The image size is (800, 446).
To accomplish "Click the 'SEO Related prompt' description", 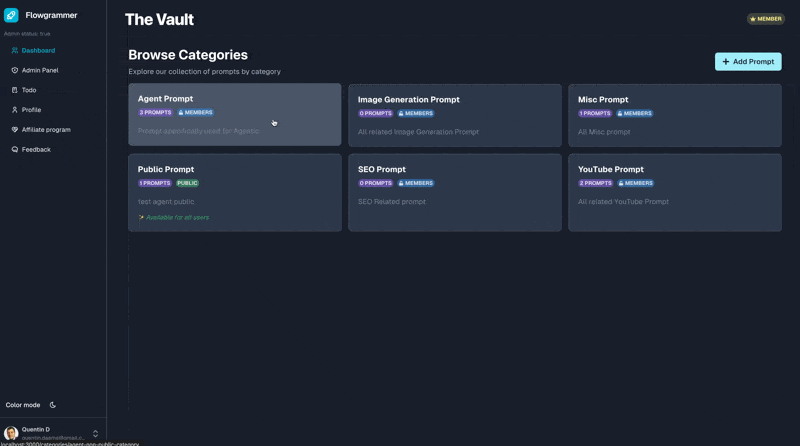I will point(392,202).
